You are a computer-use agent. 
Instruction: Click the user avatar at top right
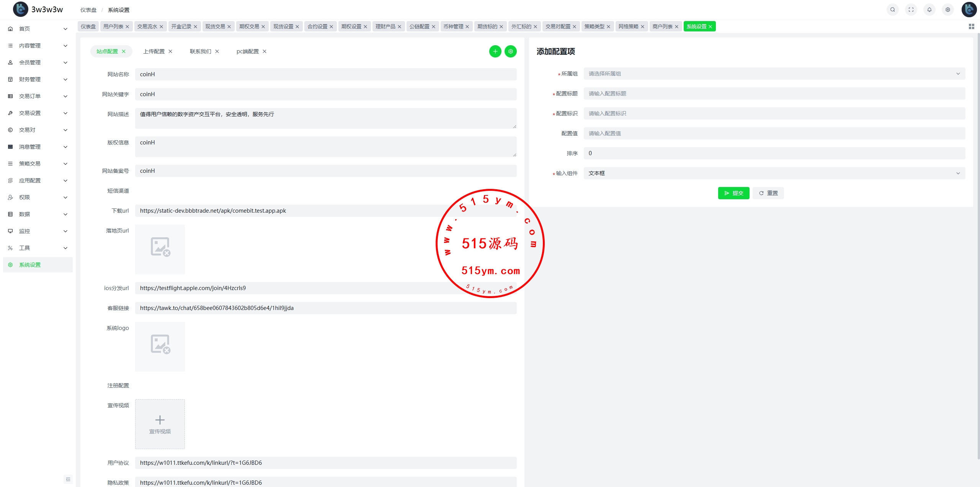point(969,10)
